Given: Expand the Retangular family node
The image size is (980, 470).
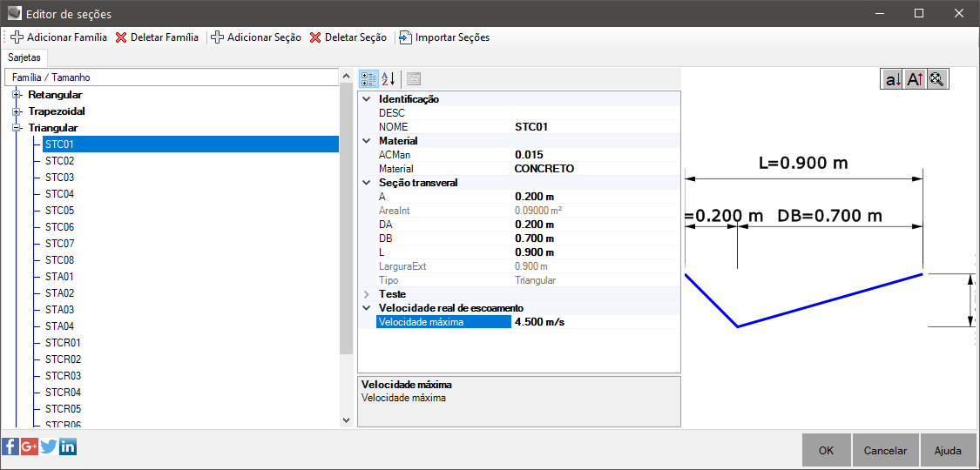Looking at the screenshot, I should click(17, 95).
